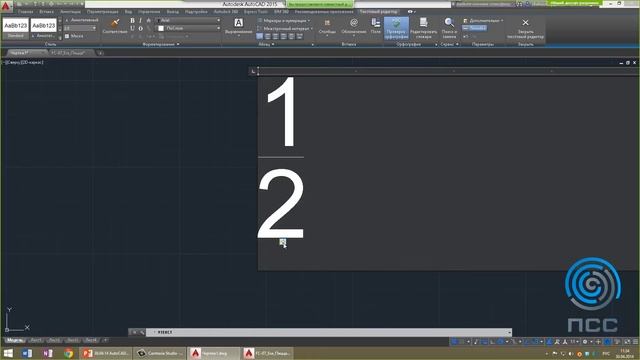
Task: Click the Match text formatting brush
Action: coord(115,25)
